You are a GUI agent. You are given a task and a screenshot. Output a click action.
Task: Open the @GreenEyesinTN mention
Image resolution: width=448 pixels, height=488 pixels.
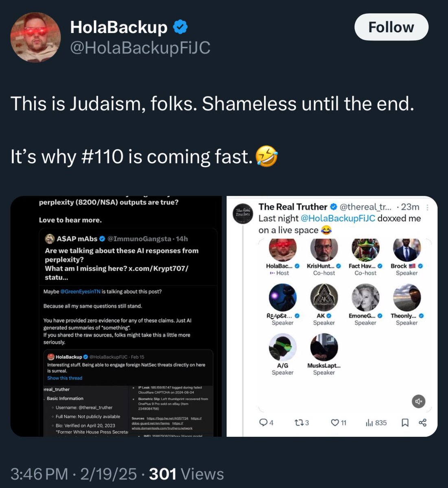tap(80, 292)
